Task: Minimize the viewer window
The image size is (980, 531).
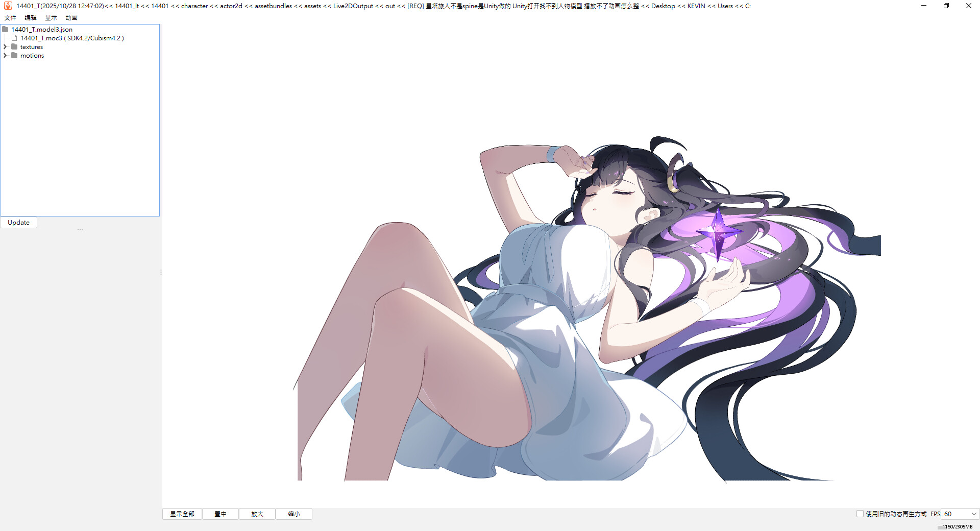Action: tap(923, 6)
